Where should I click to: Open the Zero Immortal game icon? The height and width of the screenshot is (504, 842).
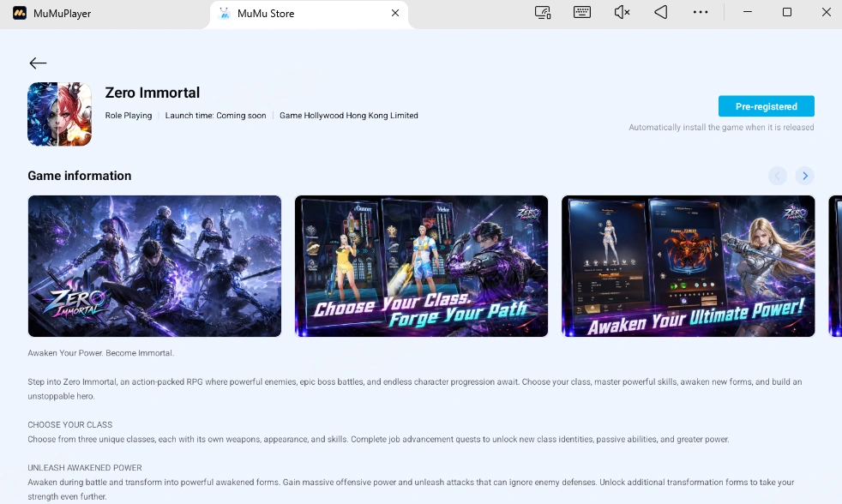tap(60, 114)
